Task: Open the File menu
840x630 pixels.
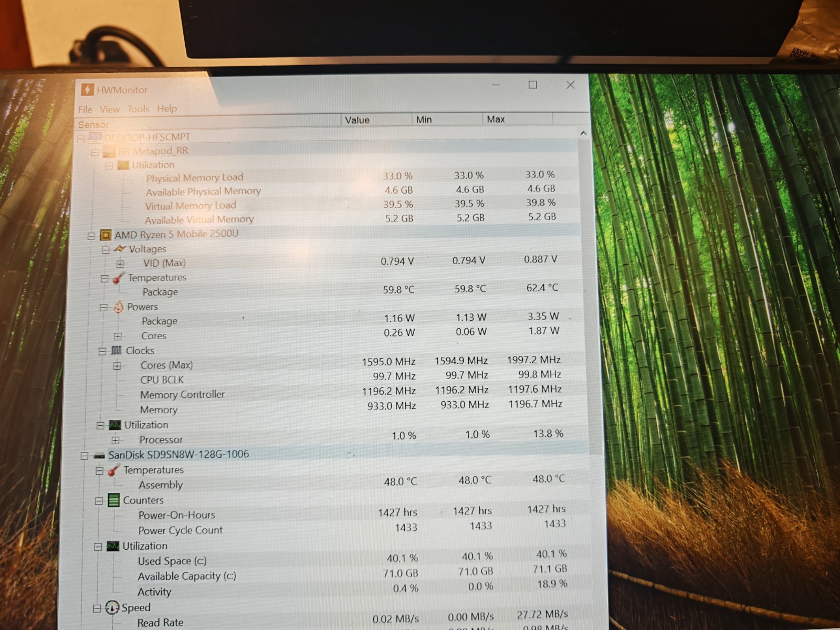Action: [85, 109]
